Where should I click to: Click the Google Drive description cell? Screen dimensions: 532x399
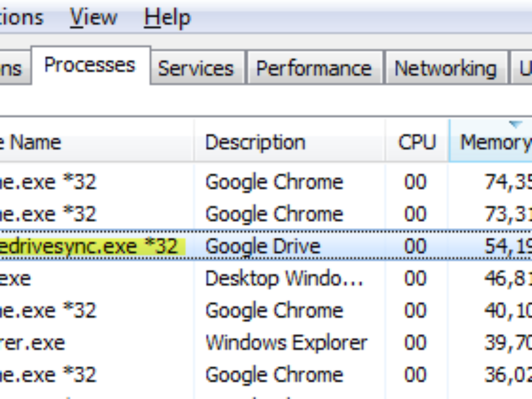click(262, 246)
